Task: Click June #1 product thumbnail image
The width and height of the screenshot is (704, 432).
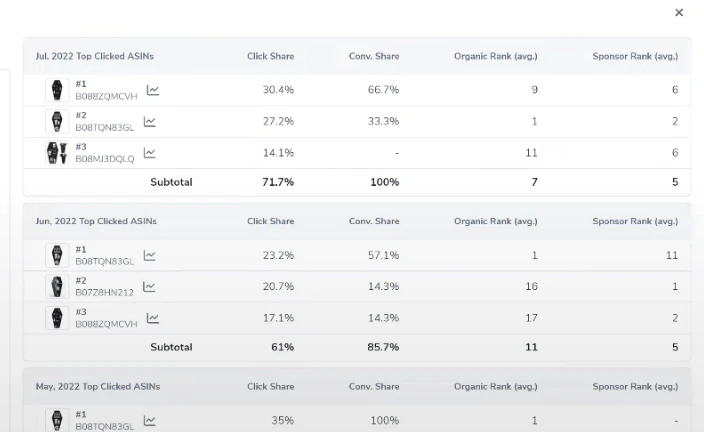Action: click(57, 255)
